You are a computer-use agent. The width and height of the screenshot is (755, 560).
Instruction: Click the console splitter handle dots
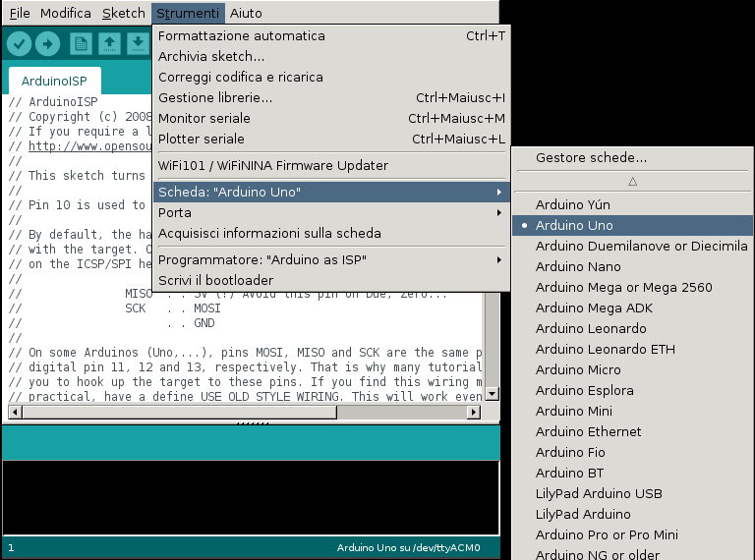point(253,423)
